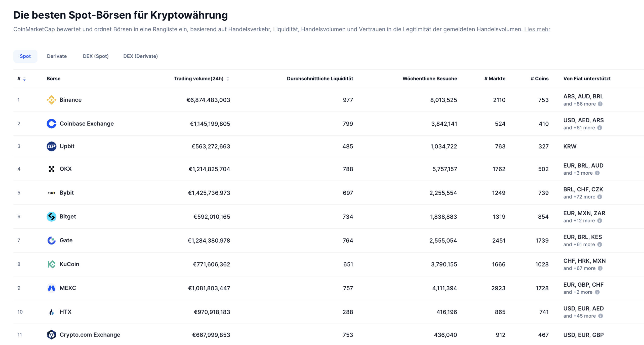This screenshot has height=345, width=644.
Task: Click the Bitget logo icon
Action: (x=51, y=216)
